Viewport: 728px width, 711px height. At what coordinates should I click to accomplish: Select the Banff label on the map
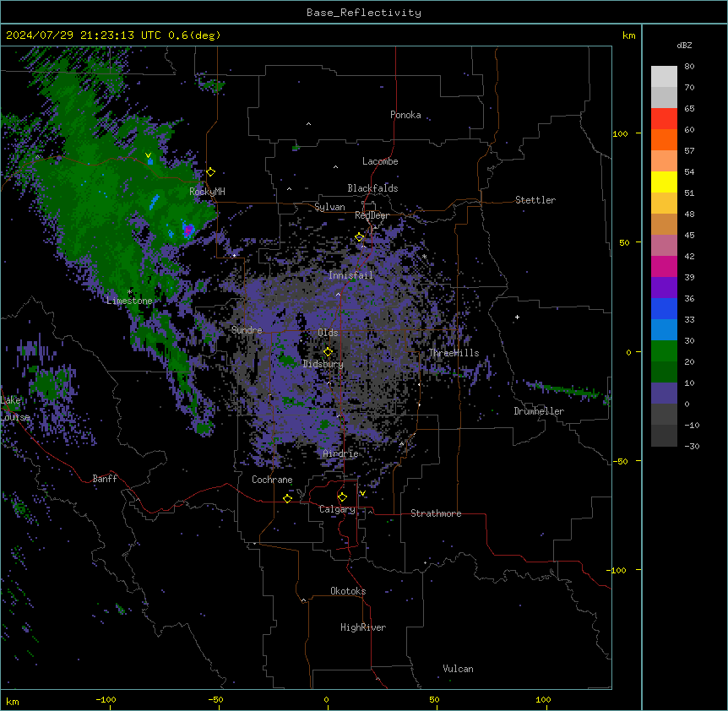click(x=105, y=479)
